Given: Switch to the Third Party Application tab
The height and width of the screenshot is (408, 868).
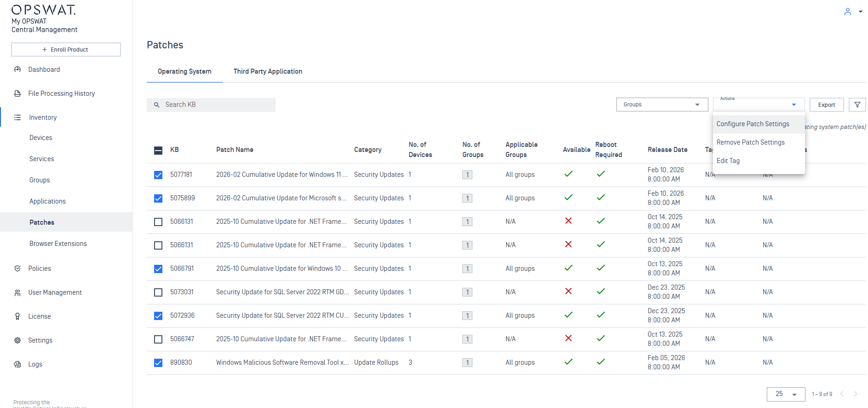Looking at the screenshot, I should pyautogui.click(x=268, y=71).
